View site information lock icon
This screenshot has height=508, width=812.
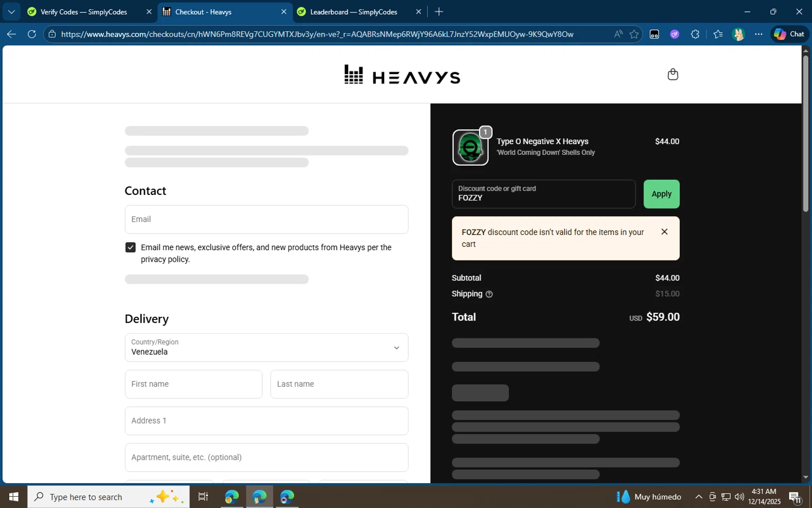[52, 34]
